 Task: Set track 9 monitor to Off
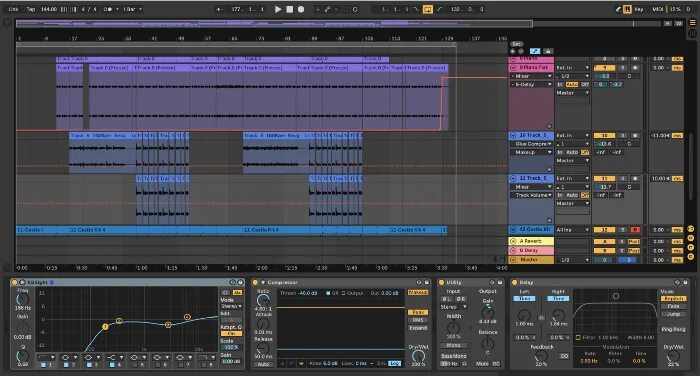[x=585, y=84]
